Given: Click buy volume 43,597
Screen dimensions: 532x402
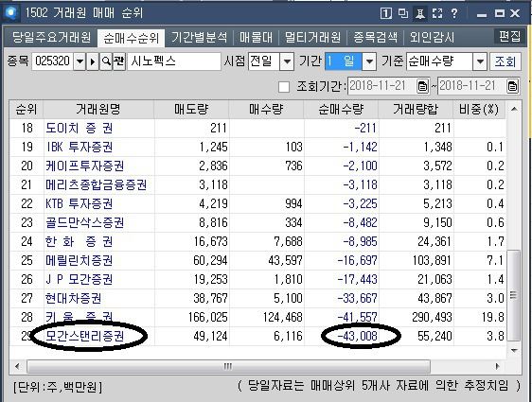Looking at the screenshot, I should [285, 261].
